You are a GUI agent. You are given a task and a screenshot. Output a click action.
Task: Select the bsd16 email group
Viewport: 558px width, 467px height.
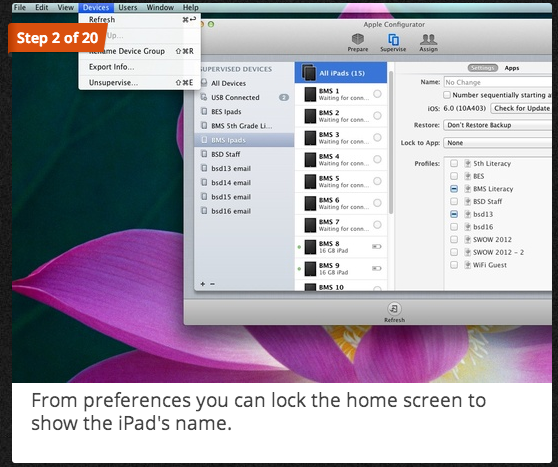[x=244, y=211]
